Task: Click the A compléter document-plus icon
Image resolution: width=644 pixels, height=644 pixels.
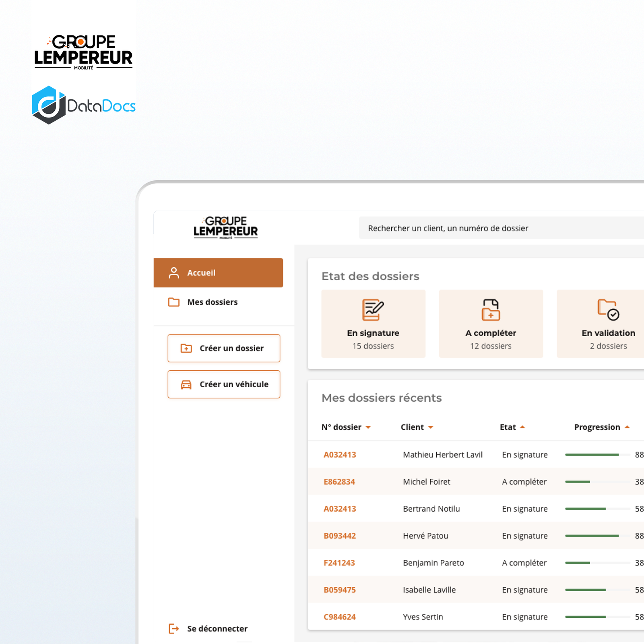Action: tap(491, 310)
